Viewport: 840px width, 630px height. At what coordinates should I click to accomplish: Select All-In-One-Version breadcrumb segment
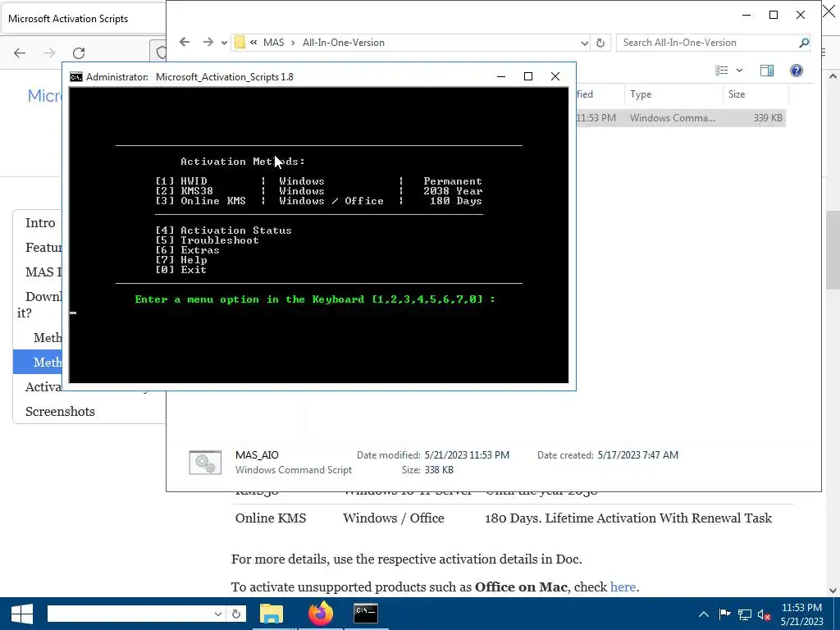pos(344,43)
